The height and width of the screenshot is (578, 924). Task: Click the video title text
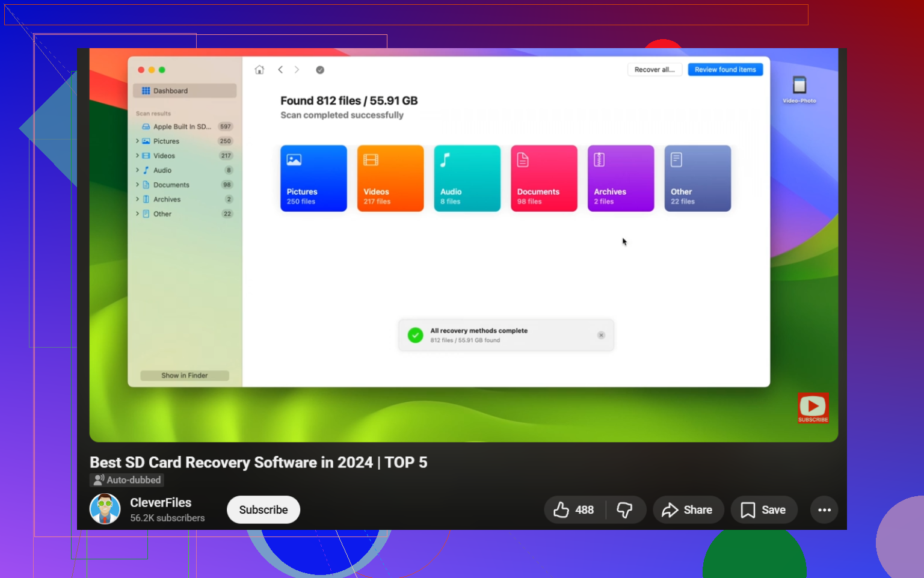click(259, 463)
